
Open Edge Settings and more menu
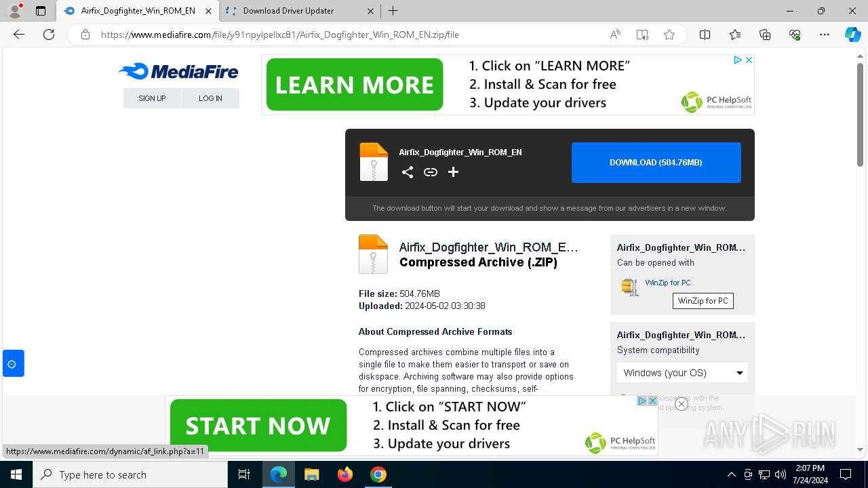pos(825,35)
